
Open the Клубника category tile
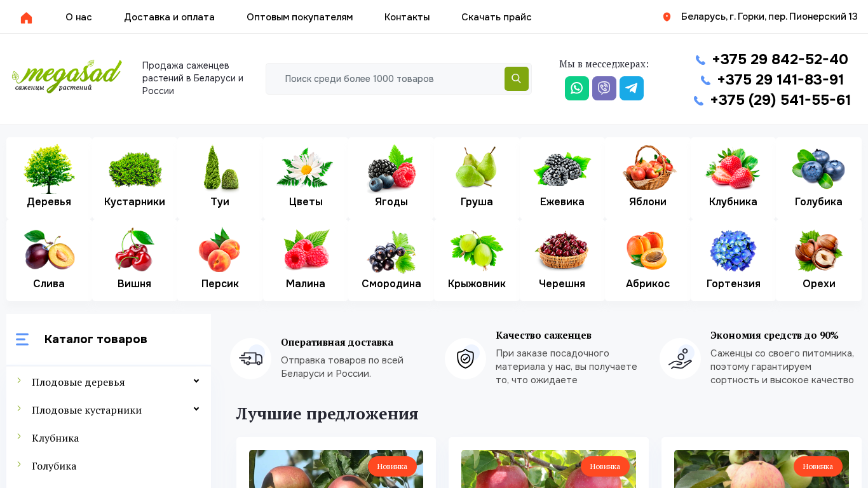pyautogui.click(x=733, y=178)
